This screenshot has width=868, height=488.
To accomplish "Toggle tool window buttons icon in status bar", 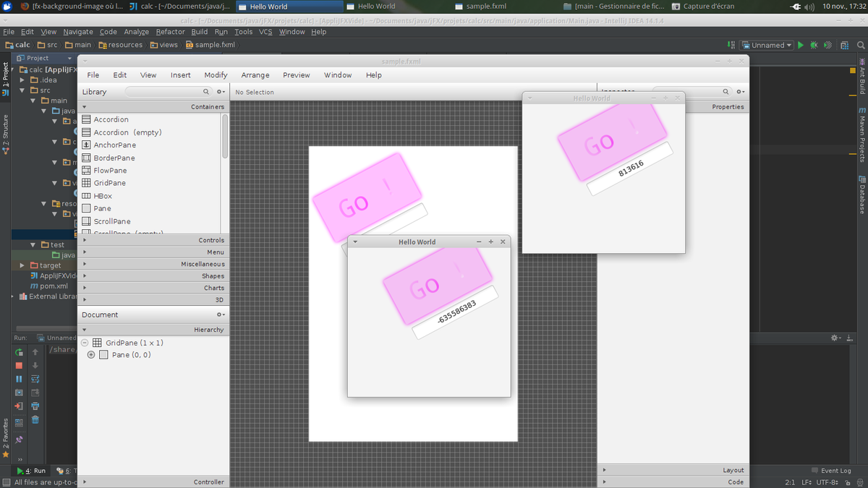I will coord(6,482).
